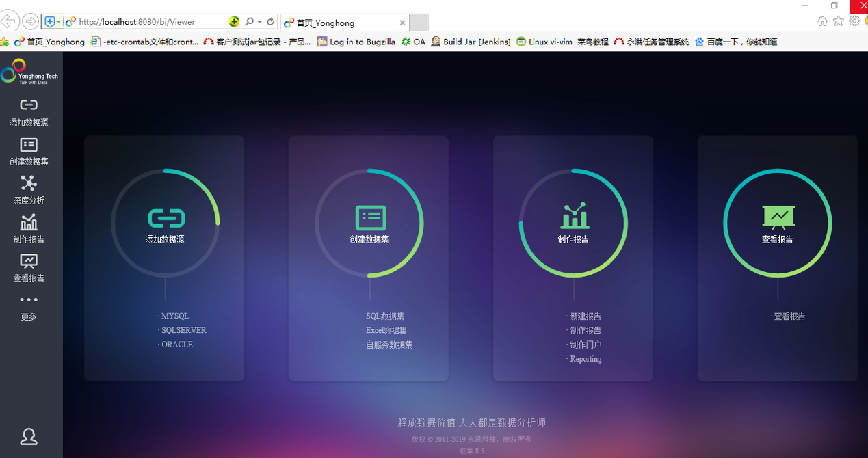868x458 pixels.
Task: Expand the address bar search dropdown arrow
Action: tap(260, 22)
